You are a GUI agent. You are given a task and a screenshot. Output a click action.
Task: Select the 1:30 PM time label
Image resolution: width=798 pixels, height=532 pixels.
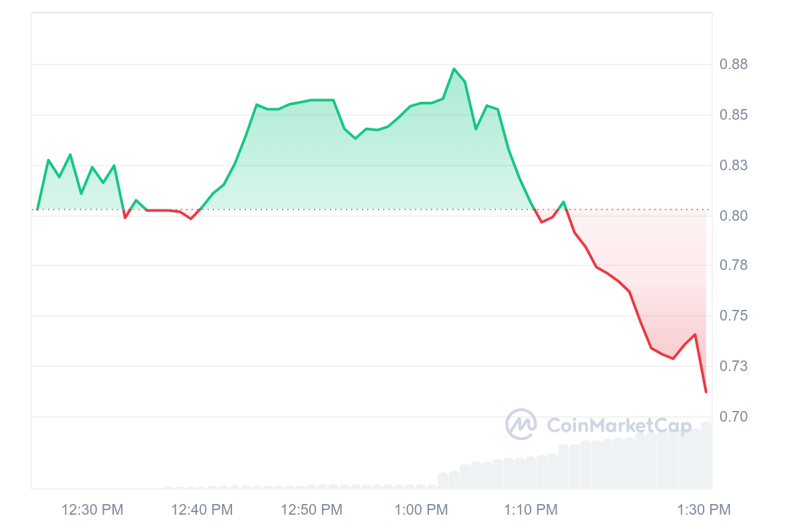(704, 510)
